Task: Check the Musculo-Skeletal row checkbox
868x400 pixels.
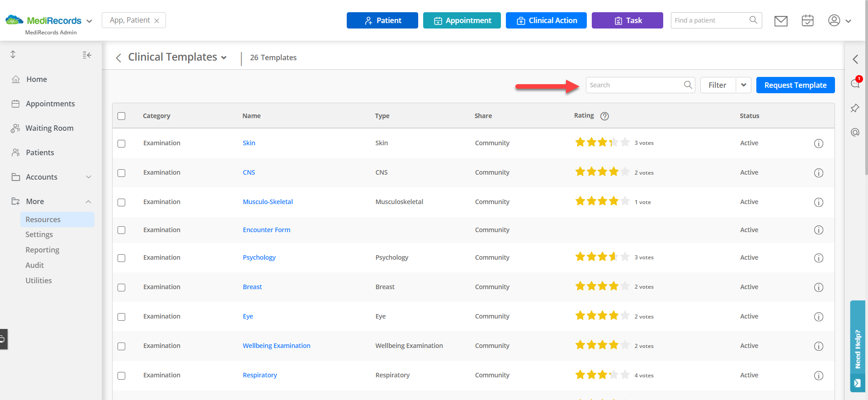Action: point(122,202)
